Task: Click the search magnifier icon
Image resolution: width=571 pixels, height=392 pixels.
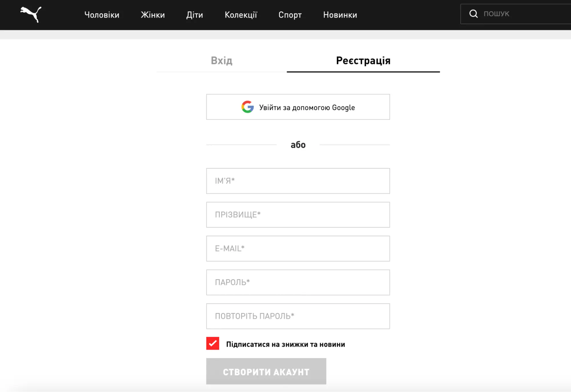Action: (x=473, y=14)
